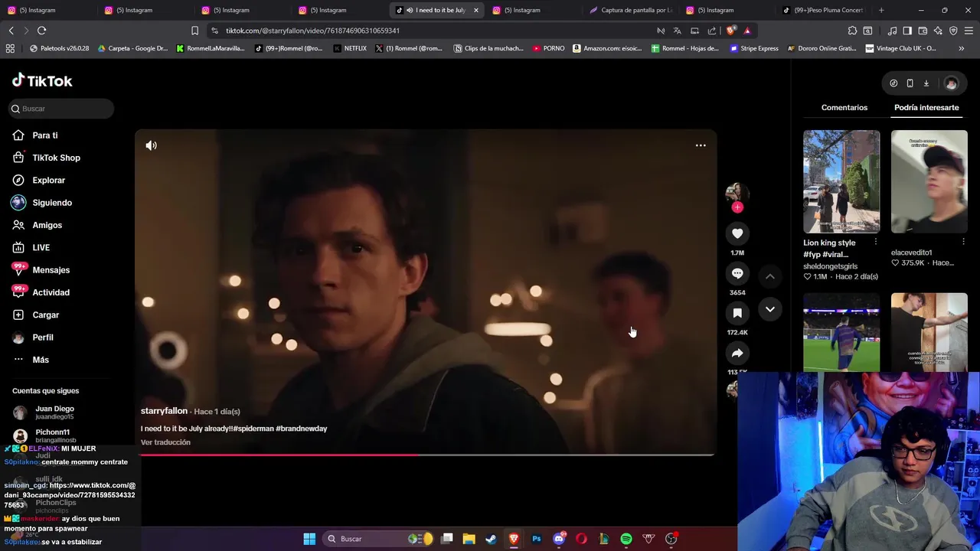Screen dimensions: 980x551
Task: Bookmark page using address bar bookmark icon
Action: click(194, 31)
